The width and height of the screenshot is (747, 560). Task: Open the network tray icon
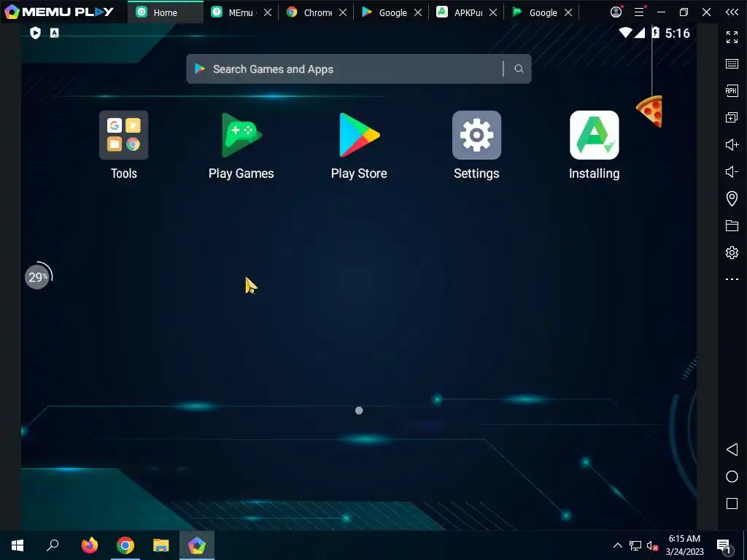(635, 545)
